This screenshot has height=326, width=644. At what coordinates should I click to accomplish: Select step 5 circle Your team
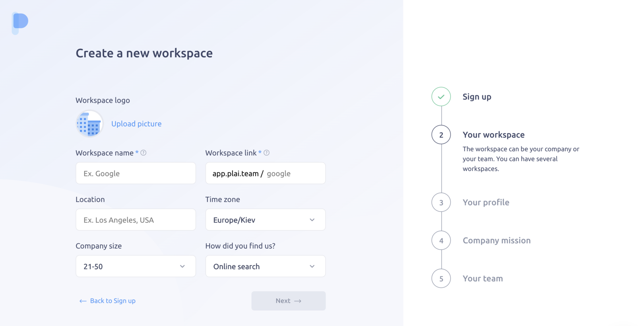[x=441, y=278]
